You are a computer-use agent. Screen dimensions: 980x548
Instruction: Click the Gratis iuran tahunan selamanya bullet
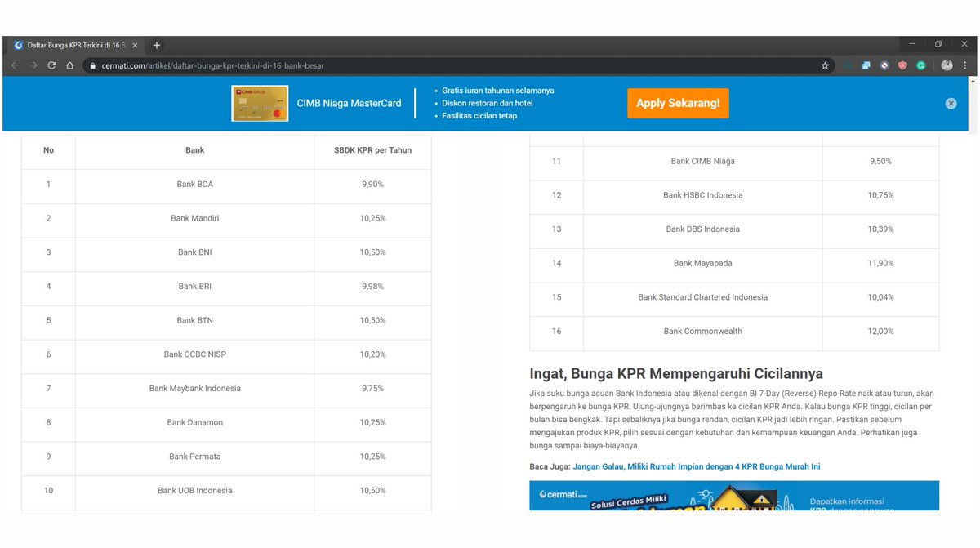pos(497,91)
